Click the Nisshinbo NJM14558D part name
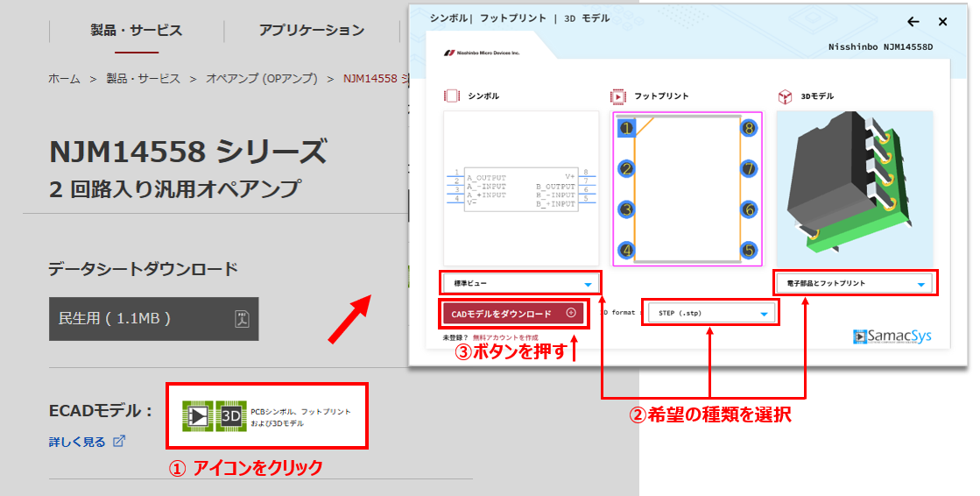Screen dimensions: 980x496 (881, 47)
